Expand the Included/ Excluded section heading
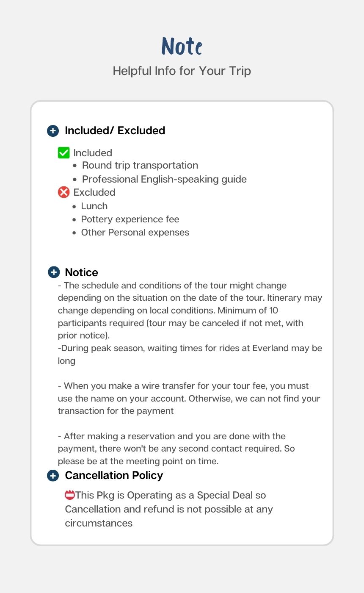The width and height of the screenshot is (364, 593). (x=115, y=131)
